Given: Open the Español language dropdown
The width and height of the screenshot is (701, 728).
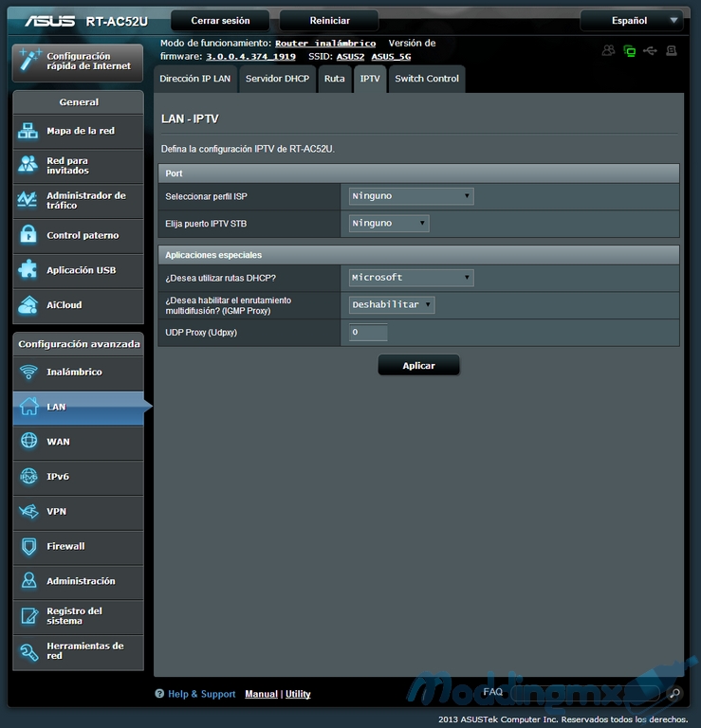Looking at the screenshot, I should coord(632,21).
